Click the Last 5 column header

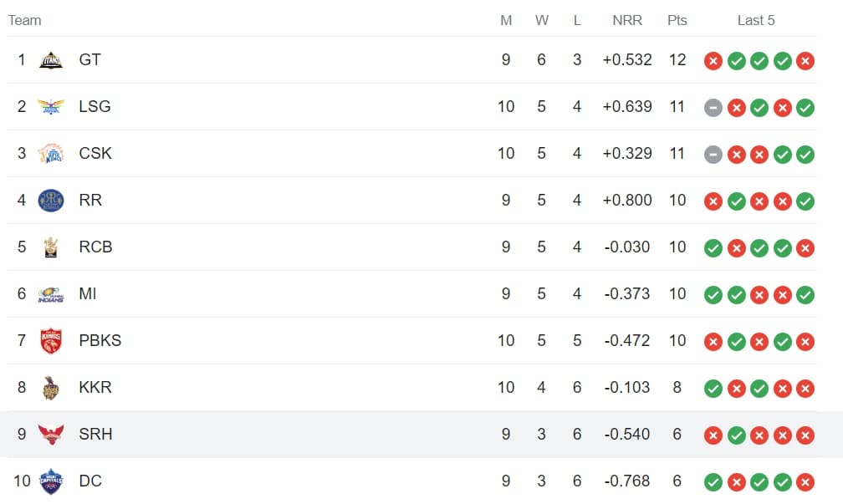[x=756, y=20]
